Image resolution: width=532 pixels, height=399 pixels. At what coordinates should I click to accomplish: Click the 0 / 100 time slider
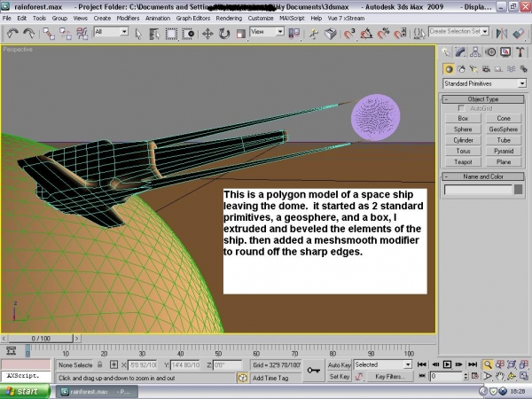point(41,339)
